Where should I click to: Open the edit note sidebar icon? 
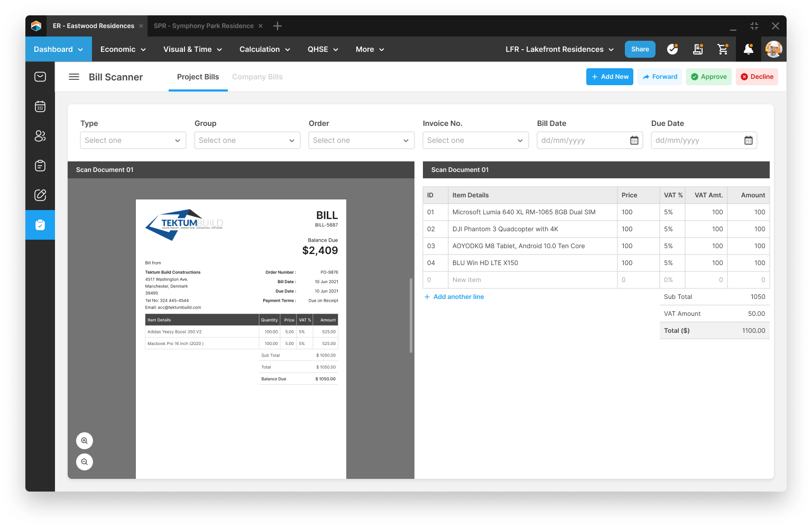click(x=40, y=195)
